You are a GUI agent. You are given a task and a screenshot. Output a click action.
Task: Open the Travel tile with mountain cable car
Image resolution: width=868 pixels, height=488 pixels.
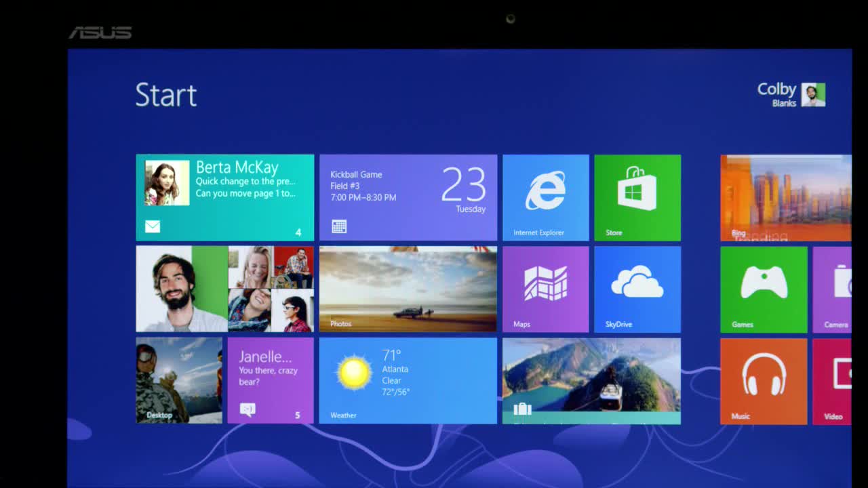(591, 381)
